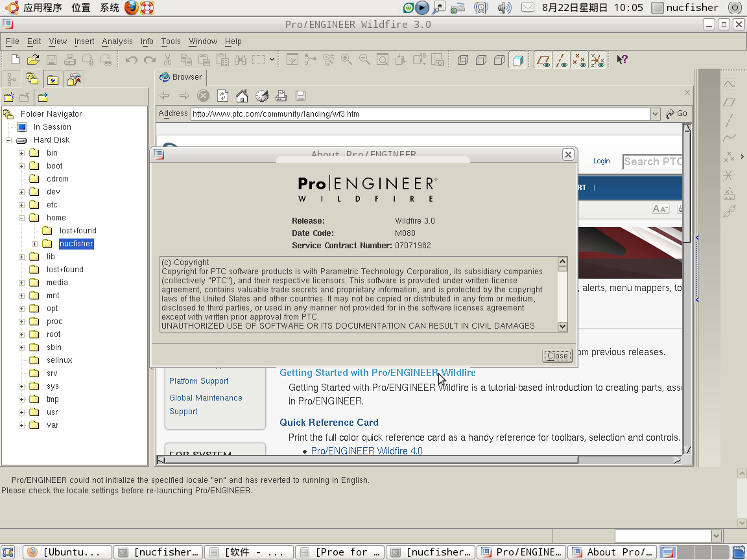Viewport: 747px width, 560px height.
Task: Click the browser Save page icon
Action: (301, 96)
